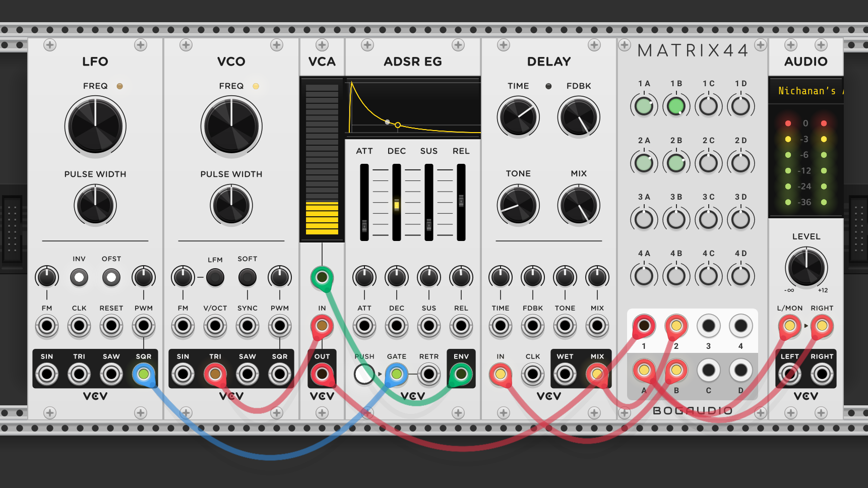This screenshot has width=868, height=488.
Task: Click the VCA level fader display
Action: click(322, 159)
